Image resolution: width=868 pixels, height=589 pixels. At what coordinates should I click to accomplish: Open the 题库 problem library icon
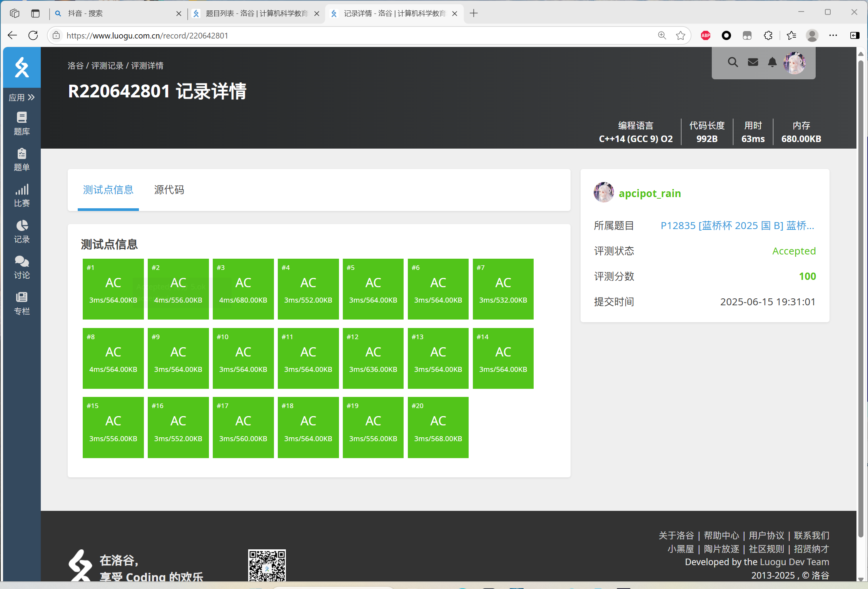22,123
